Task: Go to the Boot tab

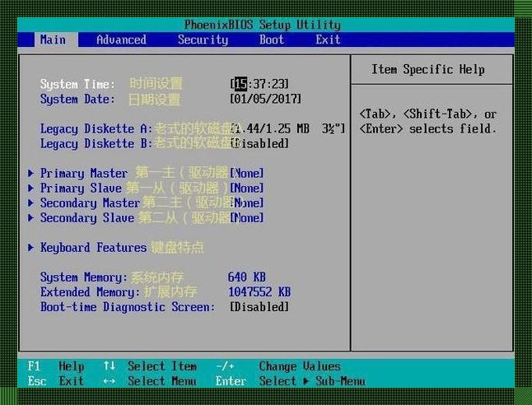Action: (x=272, y=40)
